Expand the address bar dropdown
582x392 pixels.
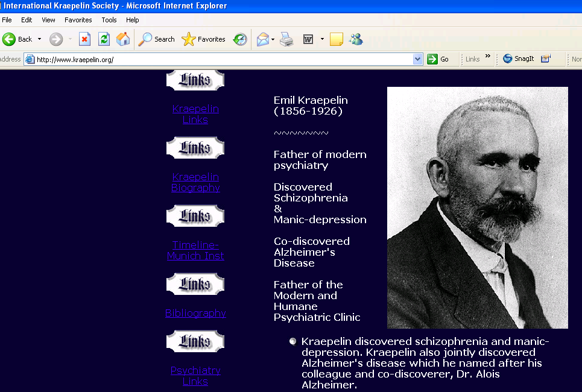pos(417,59)
